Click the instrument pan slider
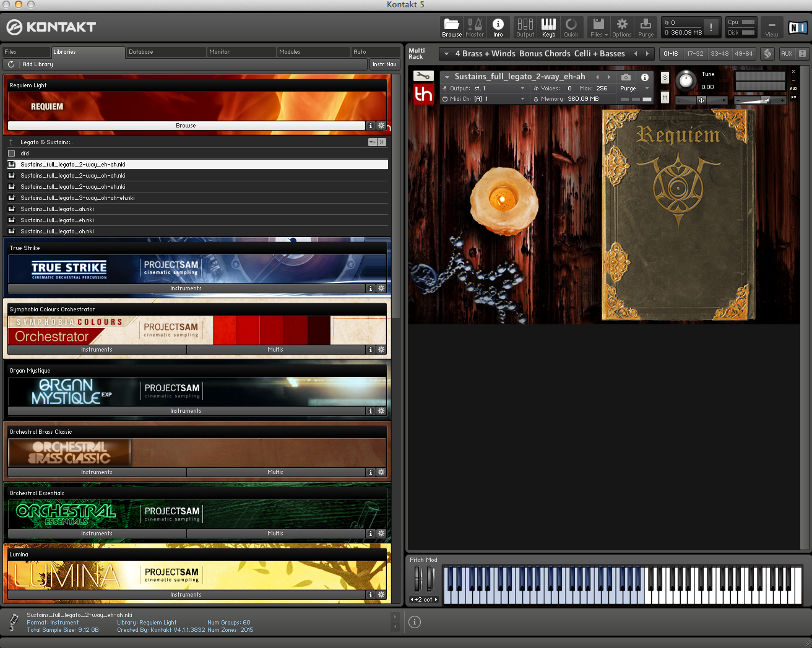Image resolution: width=812 pixels, height=648 pixels. tap(702, 100)
